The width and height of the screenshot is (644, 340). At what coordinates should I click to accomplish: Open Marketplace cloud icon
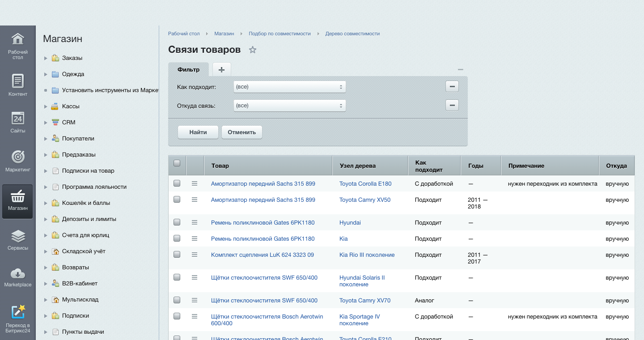click(x=18, y=277)
